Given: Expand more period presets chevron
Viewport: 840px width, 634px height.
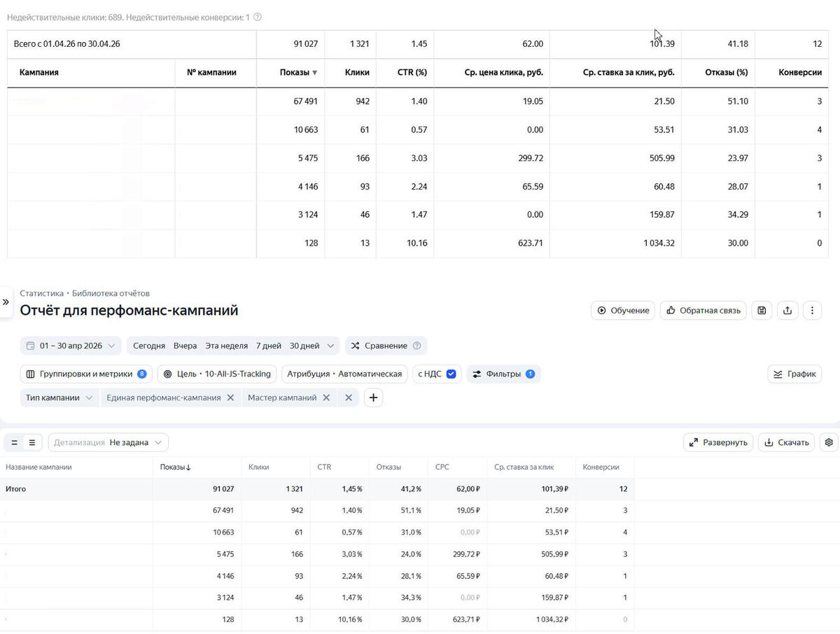Looking at the screenshot, I should pyautogui.click(x=331, y=346).
